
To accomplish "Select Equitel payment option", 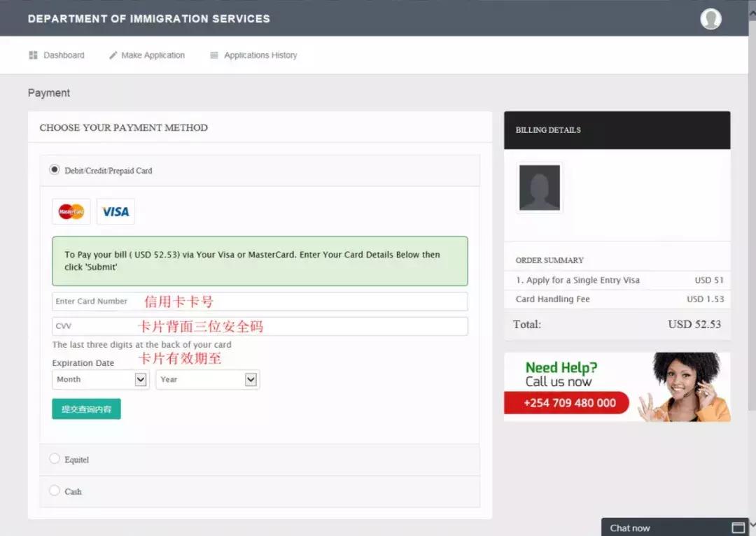I will tap(55, 458).
